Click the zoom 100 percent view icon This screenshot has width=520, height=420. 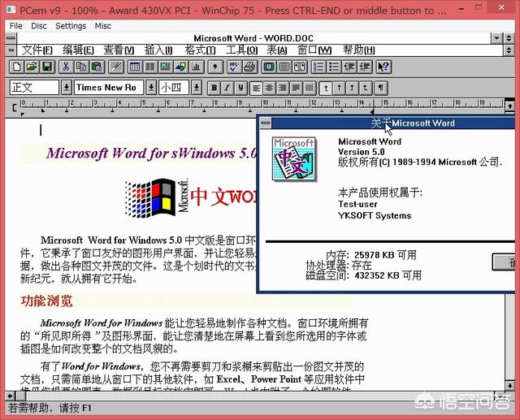coord(284,67)
